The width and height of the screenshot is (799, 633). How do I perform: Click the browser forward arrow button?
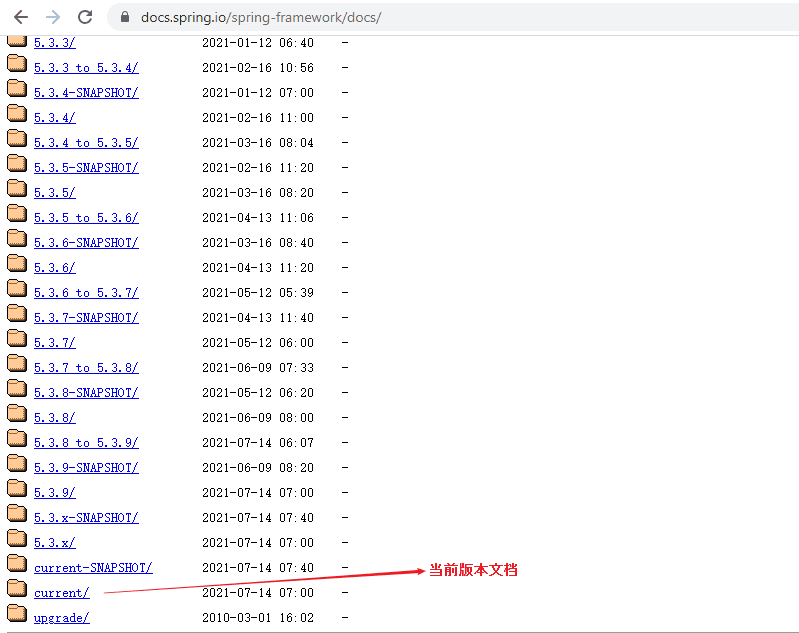point(53,18)
